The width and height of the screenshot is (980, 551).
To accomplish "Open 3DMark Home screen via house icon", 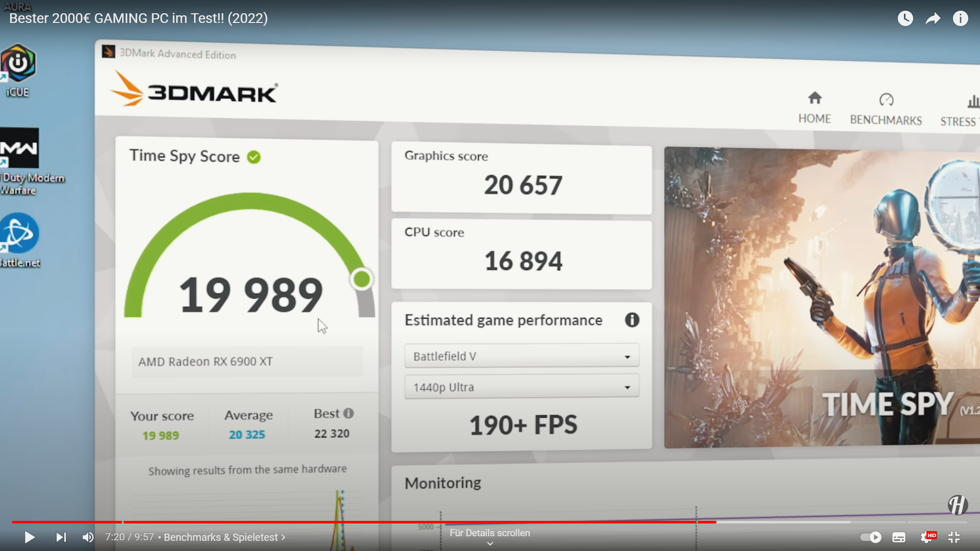I will pyautogui.click(x=814, y=98).
